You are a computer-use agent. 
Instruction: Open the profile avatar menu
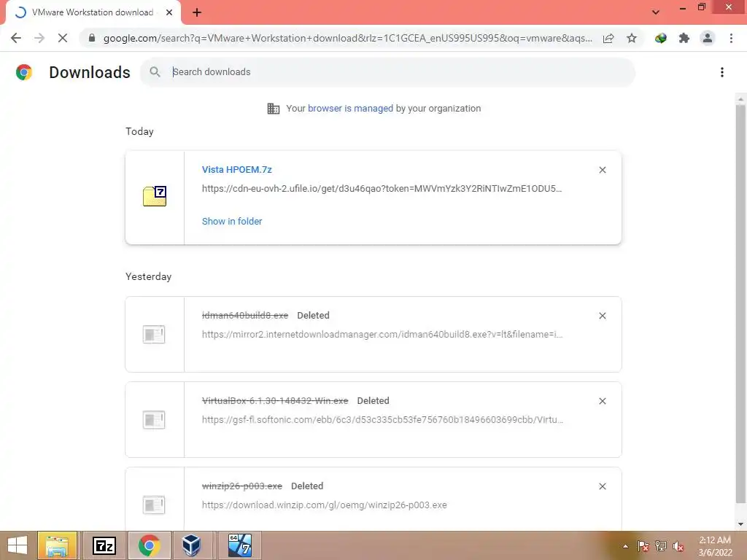point(708,38)
